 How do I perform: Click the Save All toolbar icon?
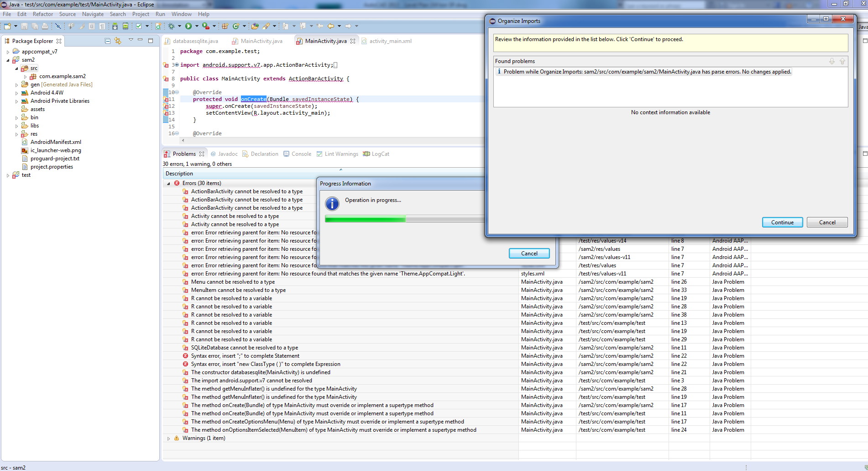[35, 26]
